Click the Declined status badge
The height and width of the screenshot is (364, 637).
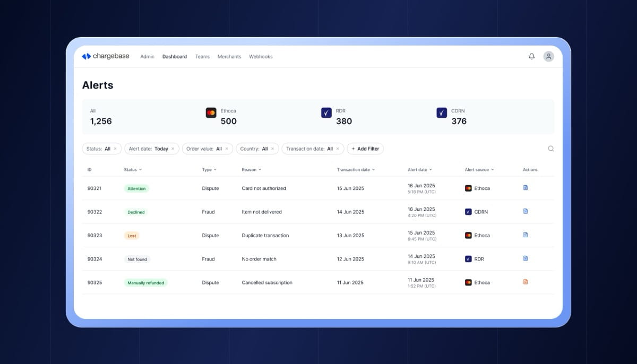pos(136,212)
